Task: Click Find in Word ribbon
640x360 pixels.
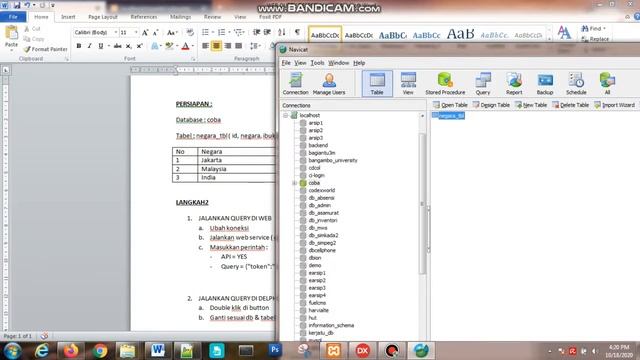Action: pyautogui.click(x=592, y=29)
